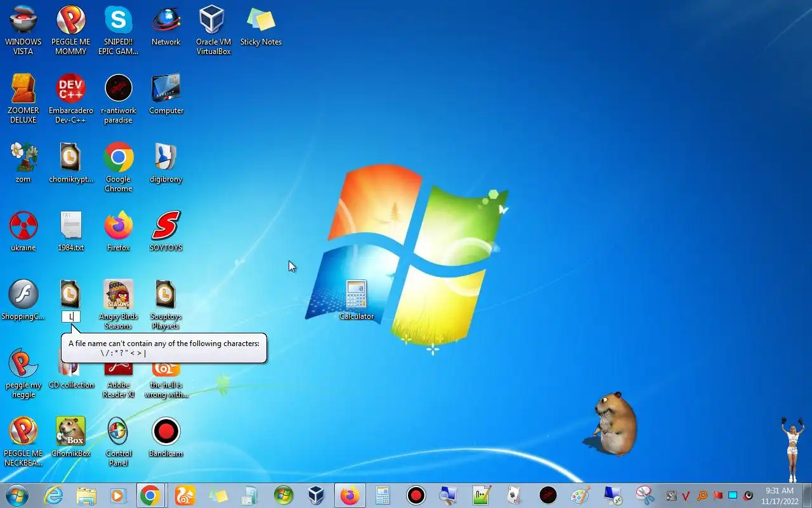Select the Bandicam desktop icon
This screenshot has height=508, width=812.
(x=166, y=438)
